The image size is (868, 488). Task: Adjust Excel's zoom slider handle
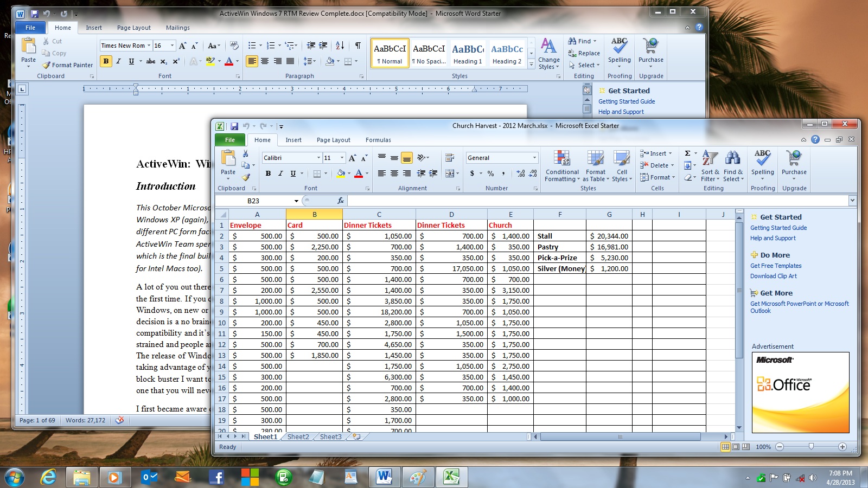click(x=811, y=447)
